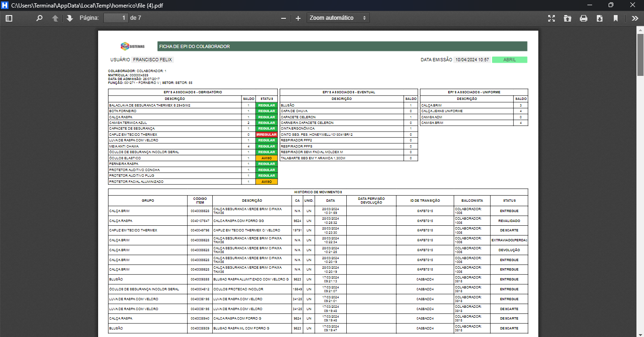The height and width of the screenshot is (337, 644).
Task: Open a file with the toolbar icon
Action: pyautogui.click(x=568, y=18)
